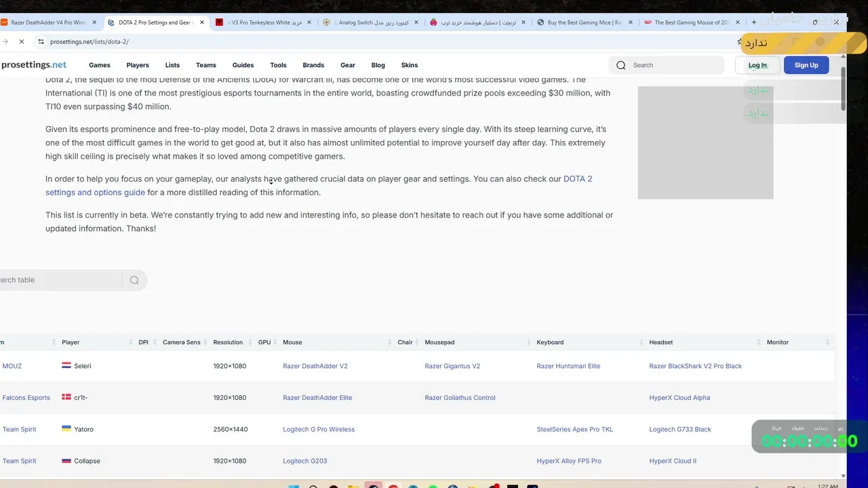Open the Teams menu
The height and width of the screenshot is (488, 868).
(206, 65)
